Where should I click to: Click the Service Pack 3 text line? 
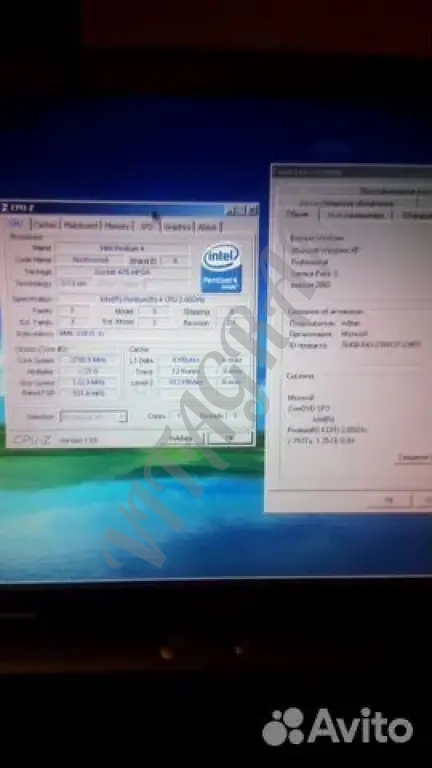pyautogui.click(x=314, y=273)
